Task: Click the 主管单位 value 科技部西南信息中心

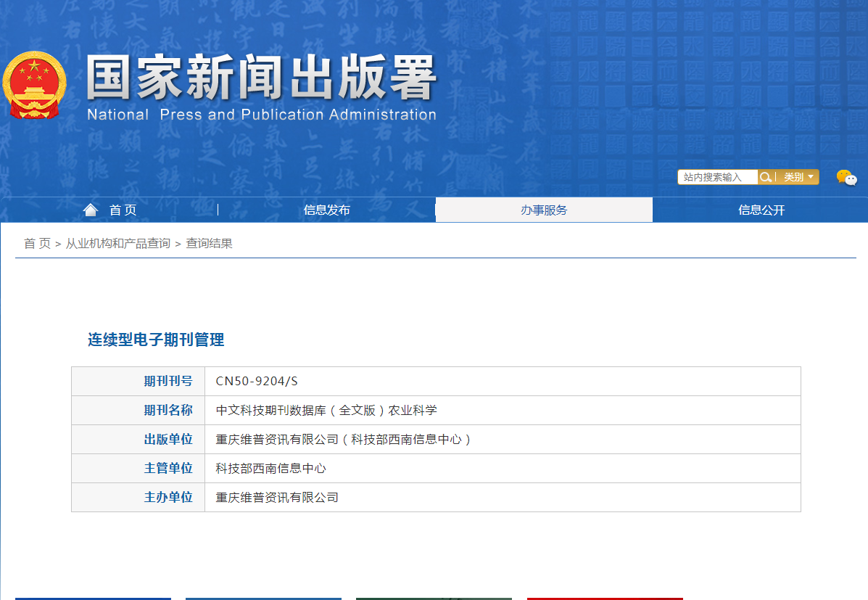Action: click(x=270, y=469)
